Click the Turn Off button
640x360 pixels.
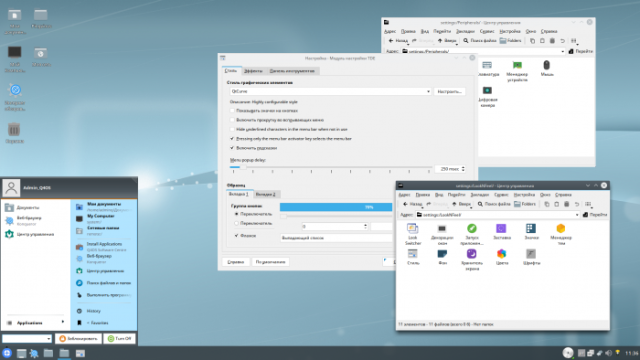tap(120, 338)
